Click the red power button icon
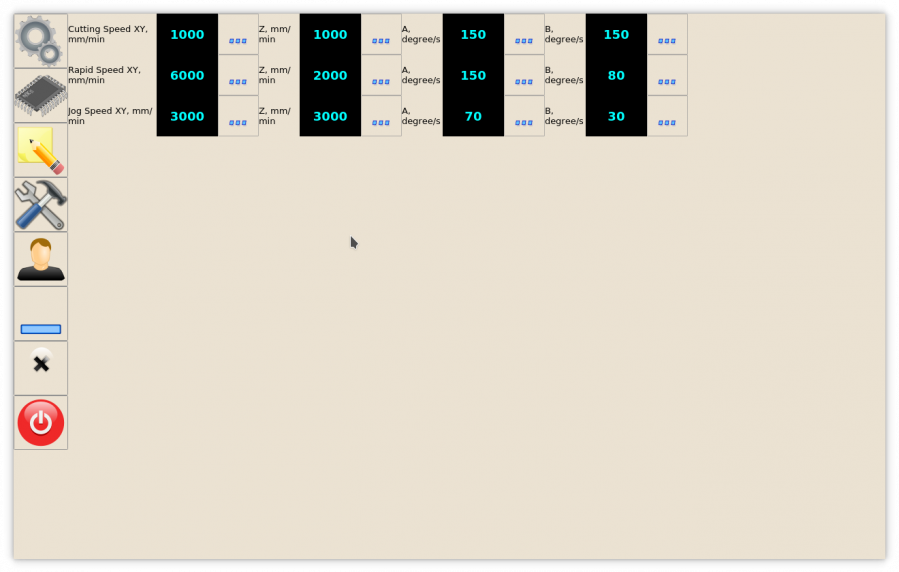Image resolution: width=899 pixels, height=572 pixels. click(x=41, y=423)
